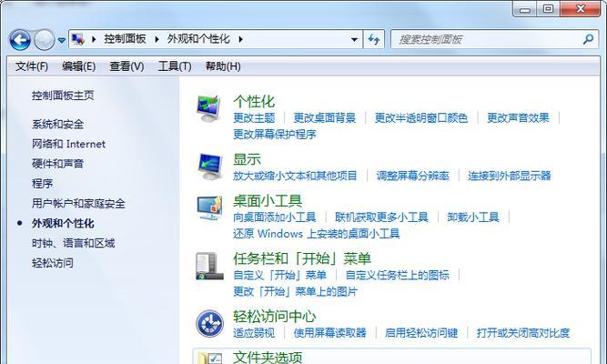The image size is (607, 364).
Task: Click 更改「开始」菜单上的图片 link
Action: tap(295, 291)
